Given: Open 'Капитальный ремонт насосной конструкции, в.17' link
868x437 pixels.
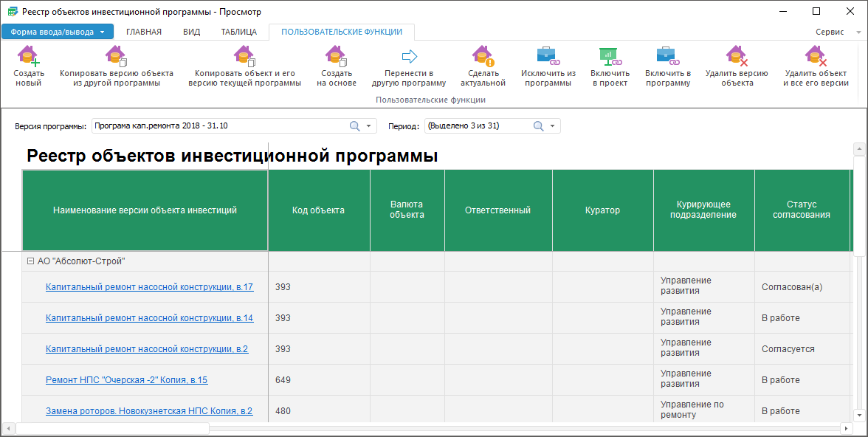Looking at the screenshot, I should [x=149, y=287].
